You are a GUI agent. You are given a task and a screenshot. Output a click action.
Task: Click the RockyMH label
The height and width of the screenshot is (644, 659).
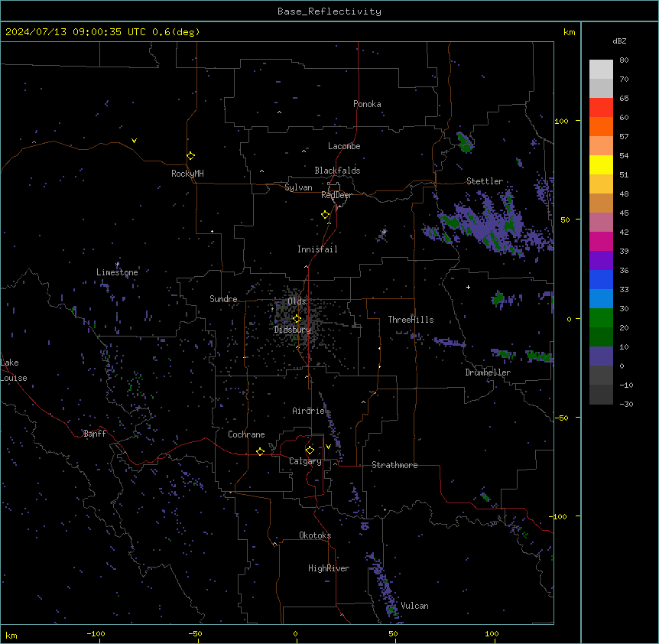[x=187, y=174]
